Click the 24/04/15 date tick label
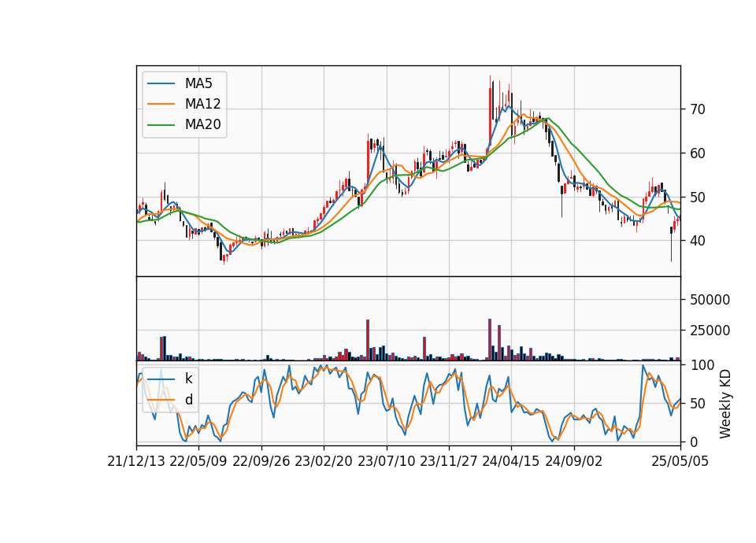This screenshot has width=756, height=543. coord(511,461)
